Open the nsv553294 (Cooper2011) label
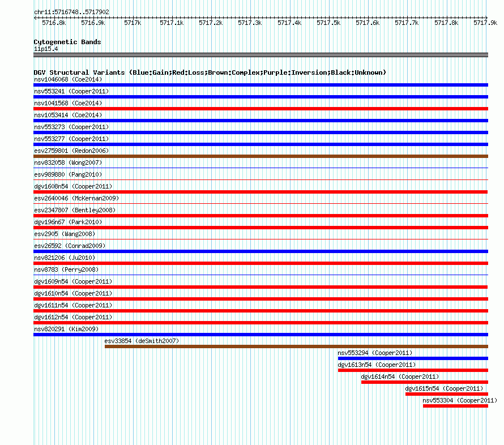The width and height of the screenshot is (504, 445). (x=375, y=353)
